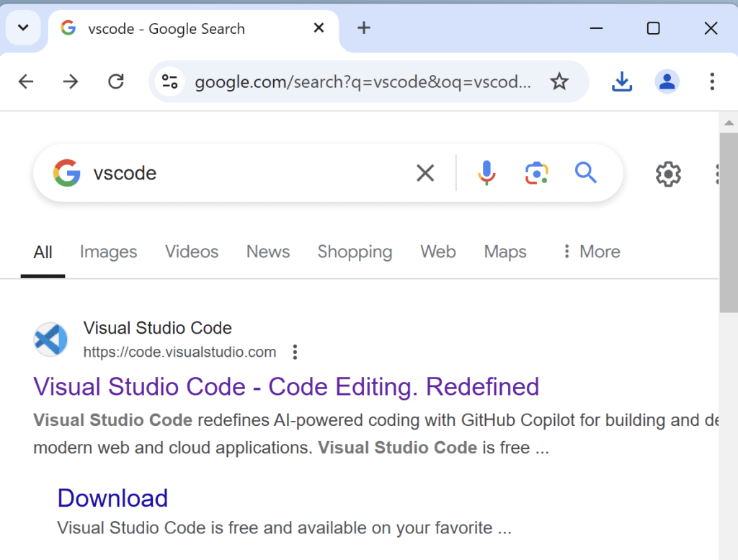Open a new browser tab
Viewport: 738px width, 560px height.
coord(364,28)
